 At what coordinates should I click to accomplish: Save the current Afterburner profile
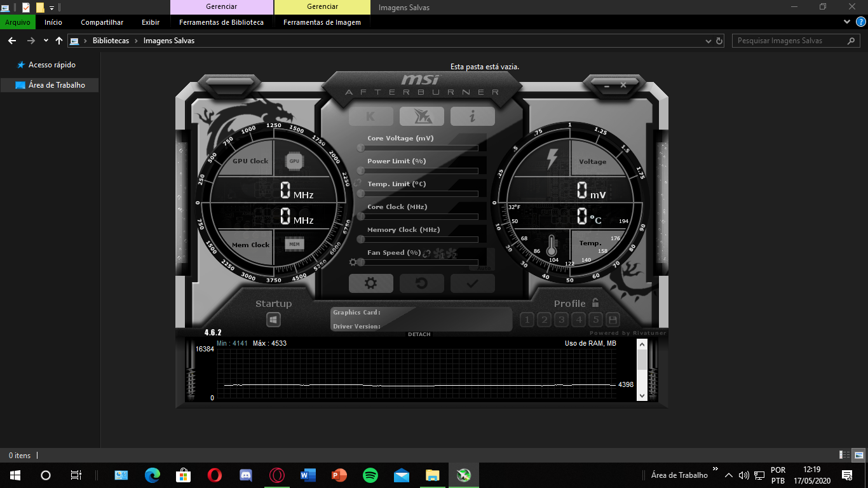coord(613,320)
